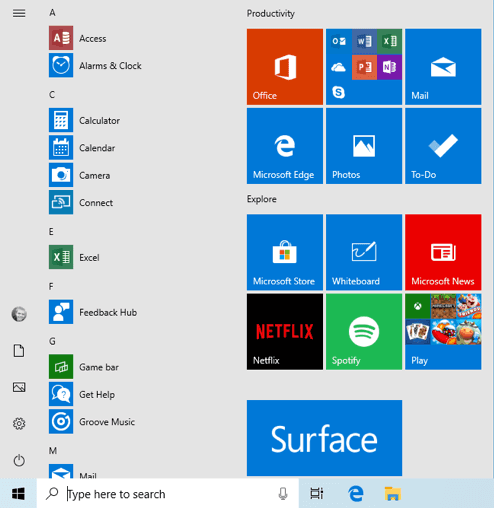Viewport: 494px width, 508px height.
Task: Open the Documents shortcut in the sidebar
Action: [x=19, y=351]
